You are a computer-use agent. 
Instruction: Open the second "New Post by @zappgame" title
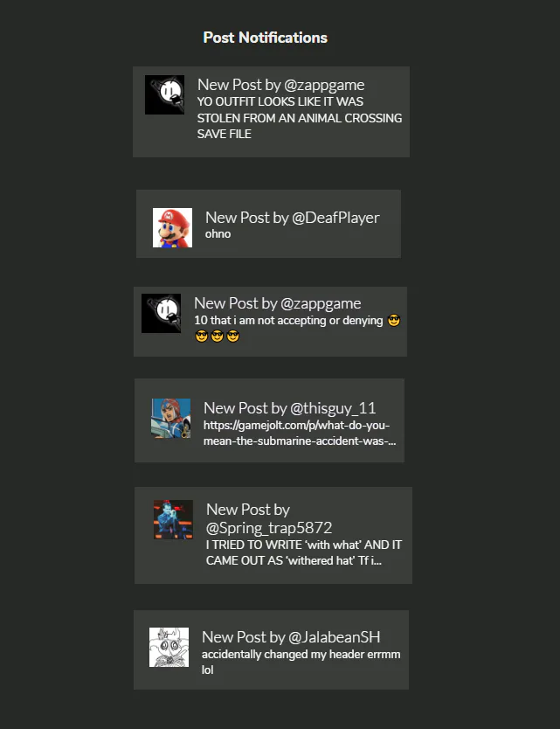point(278,303)
